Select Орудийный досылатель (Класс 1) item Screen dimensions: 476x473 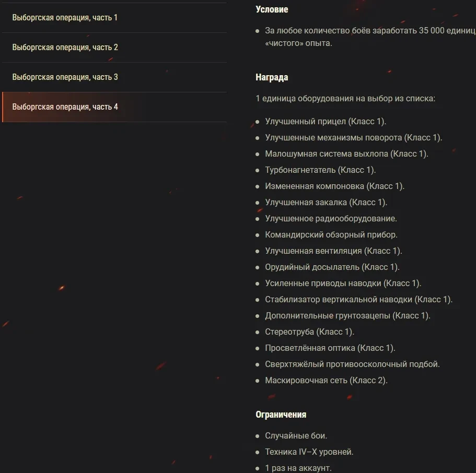tap(332, 267)
